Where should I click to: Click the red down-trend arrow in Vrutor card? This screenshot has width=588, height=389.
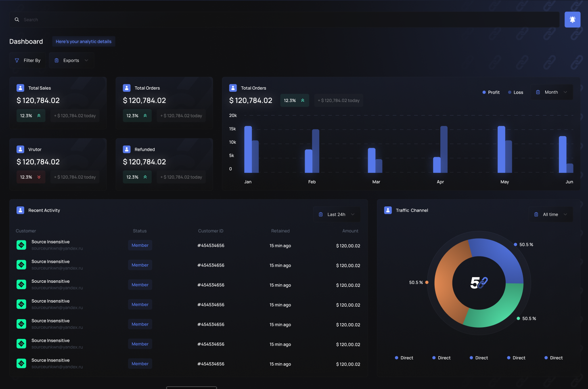tap(39, 177)
